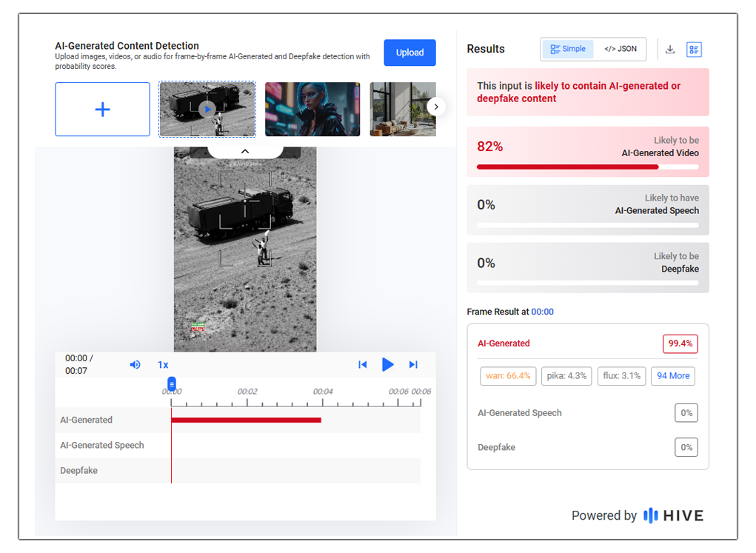Click the download results icon
The image size is (756, 553).
tap(670, 50)
